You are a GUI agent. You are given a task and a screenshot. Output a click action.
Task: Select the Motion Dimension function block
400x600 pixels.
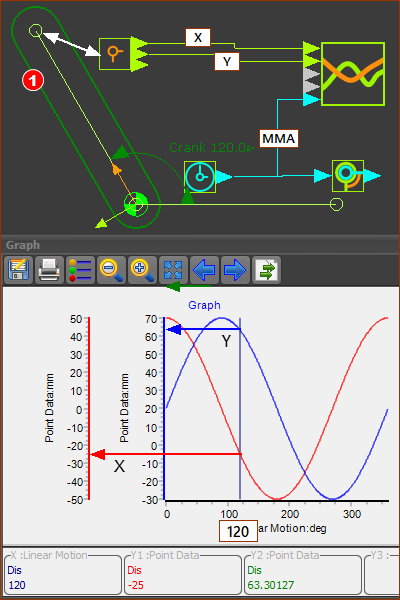348,176
